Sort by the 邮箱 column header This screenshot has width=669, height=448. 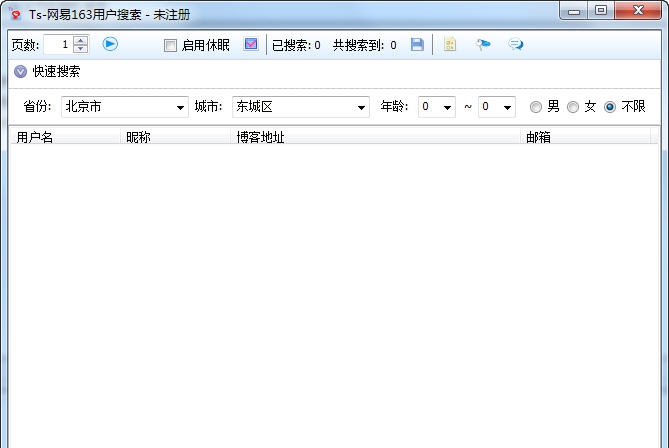coord(585,137)
